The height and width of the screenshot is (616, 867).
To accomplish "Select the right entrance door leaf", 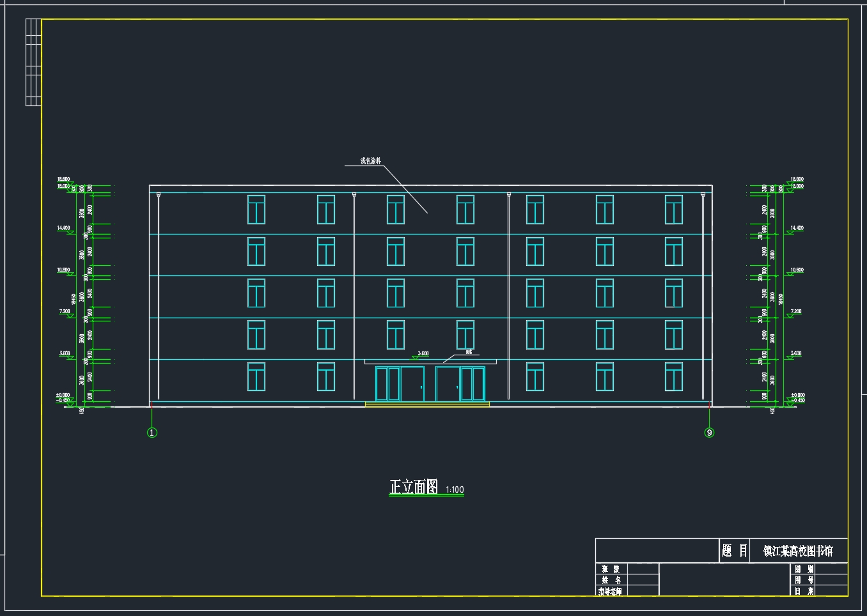I will [448, 384].
